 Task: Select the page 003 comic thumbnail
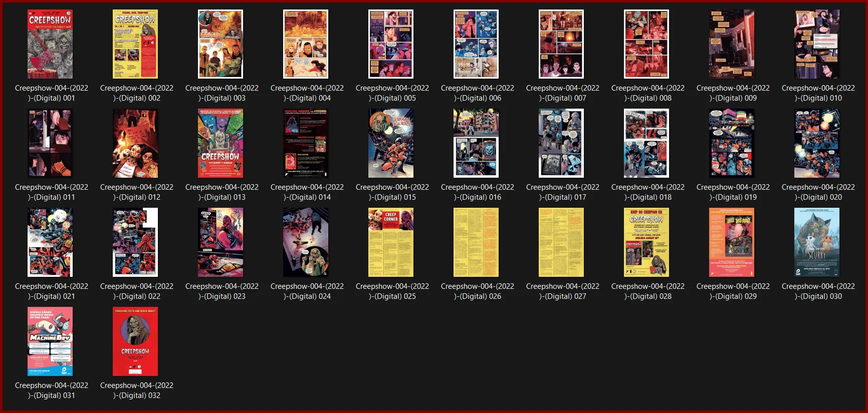click(221, 44)
